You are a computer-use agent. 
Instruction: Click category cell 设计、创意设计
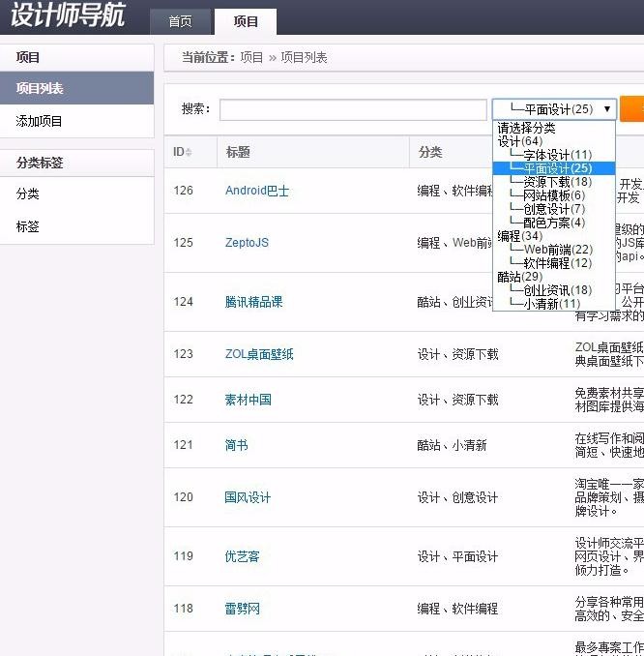(458, 497)
